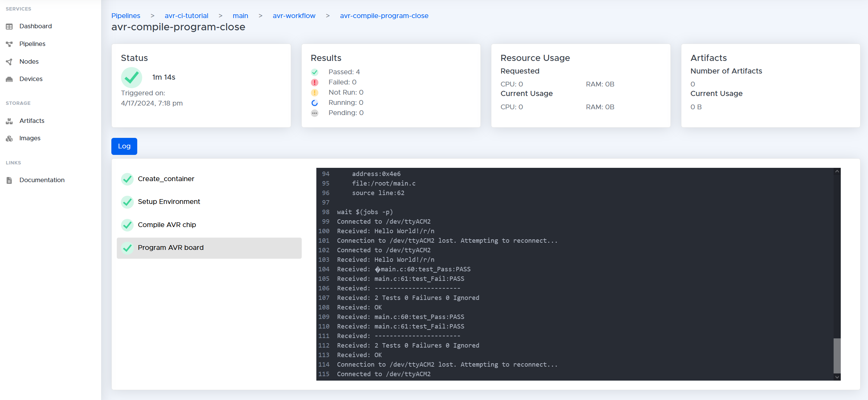The image size is (868, 400).
Task: Click the passed status checkmark icon
Action: (x=314, y=72)
